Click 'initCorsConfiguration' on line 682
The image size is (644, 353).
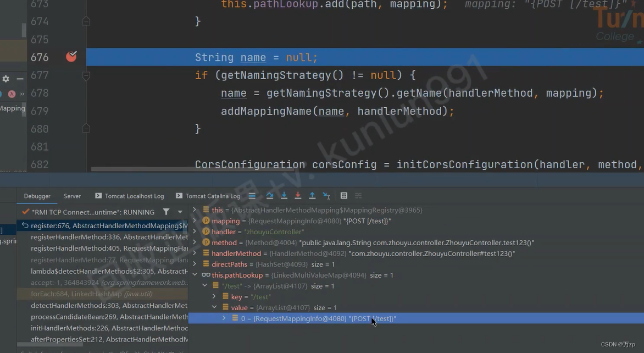465,165
